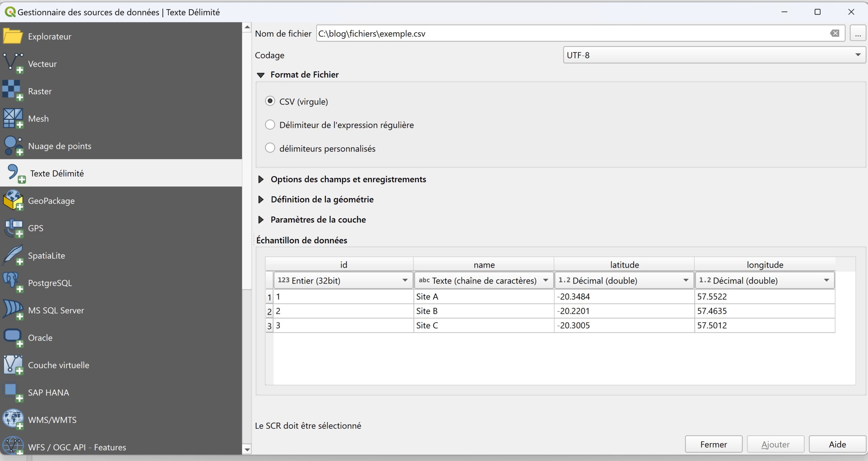Screen dimensions: 868x461
Task: Switch to the Oracle source tab
Action: click(x=40, y=338)
